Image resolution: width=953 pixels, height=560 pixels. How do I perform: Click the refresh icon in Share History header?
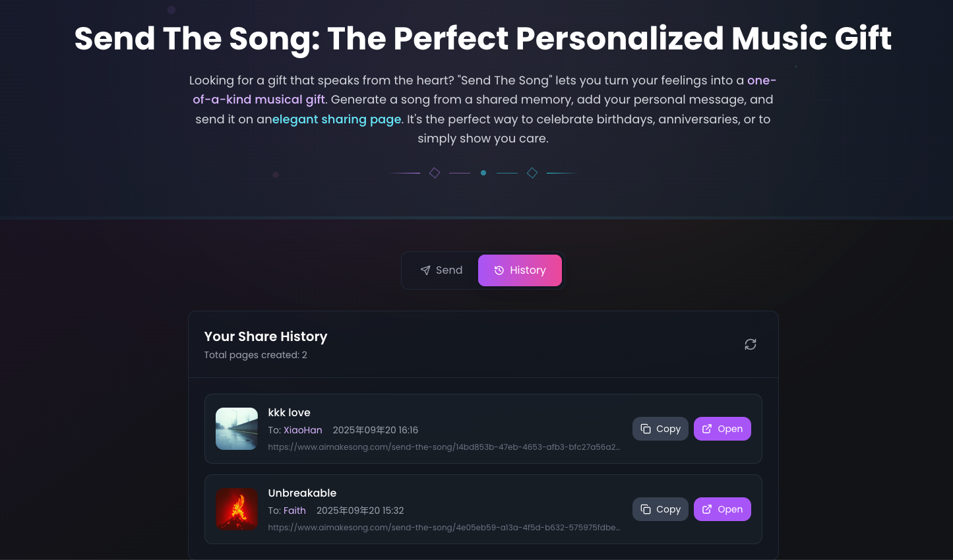point(750,344)
